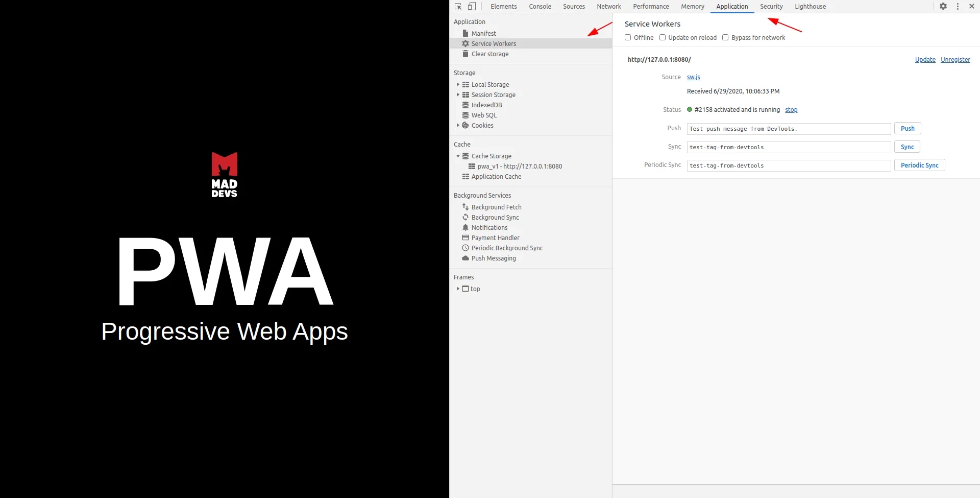The height and width of the screenshot is (498, 980).
Task: Switch to the Sources tab
Action: coord(574,7)
